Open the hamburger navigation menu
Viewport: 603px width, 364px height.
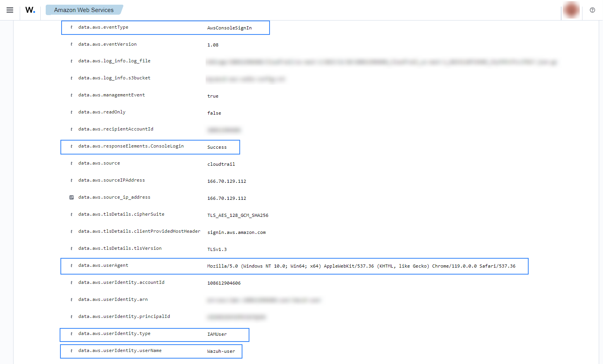(10, 10)
